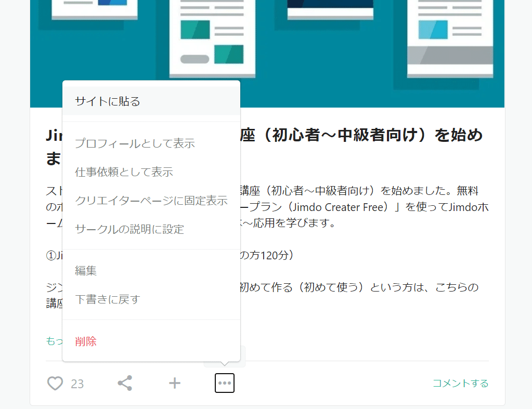This screenshot has height=409, width=532.
Task: Select サークルの説明に設定 menu item
Action: (x=151, y=229)
